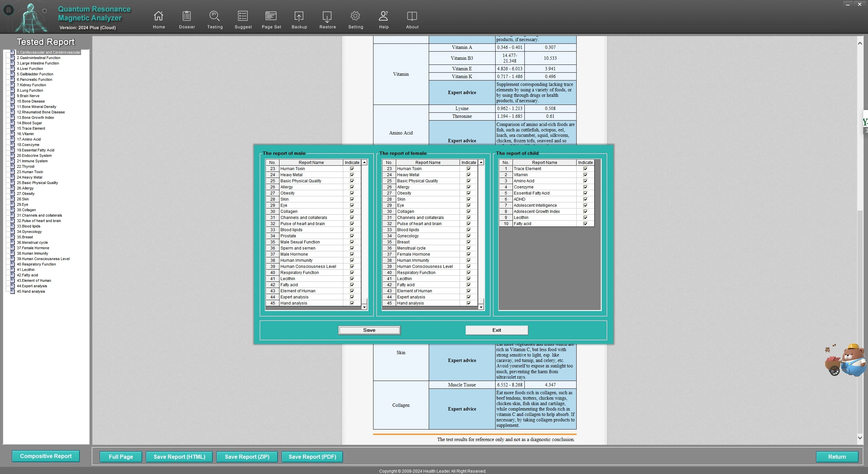Screen dimensions: 868x474
Task: Click the Save button in dialog
Action: pyautogui.click(x=369, y=330)
